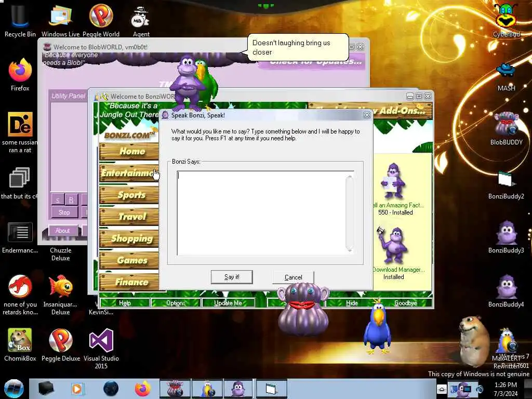Click Cancel in Speak Bonzi dialog
Viewport: 532px width, 399px height.
293,277
